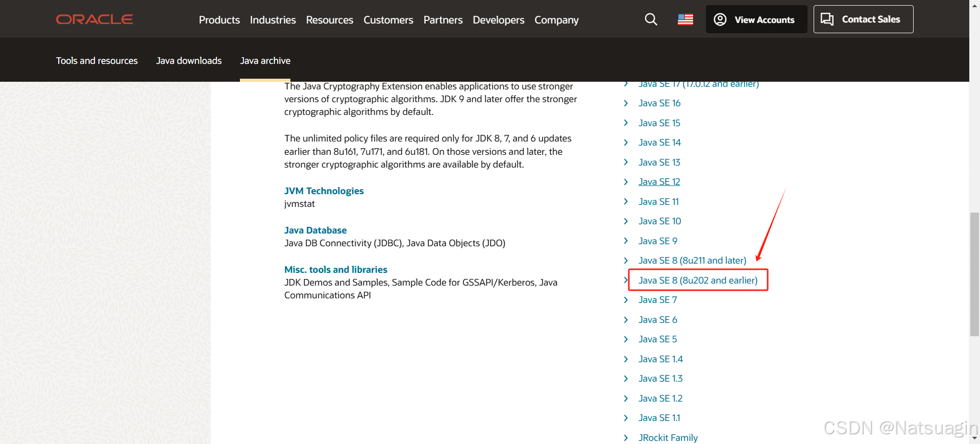Click the Oracle logo
Screen dimensions: 980x444
[94, 19]
